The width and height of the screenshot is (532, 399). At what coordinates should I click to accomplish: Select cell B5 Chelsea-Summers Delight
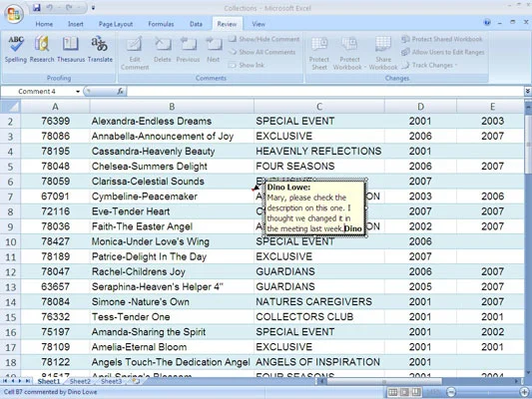point(172,167)
